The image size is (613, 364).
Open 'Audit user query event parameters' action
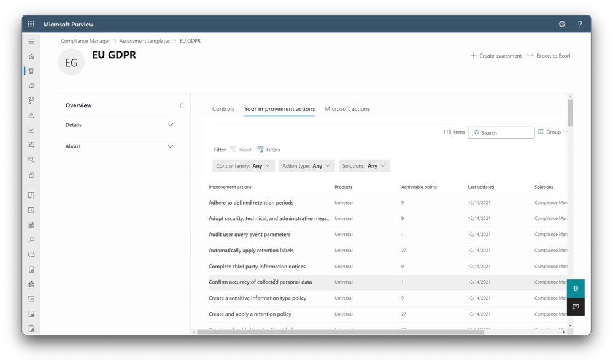249,234
